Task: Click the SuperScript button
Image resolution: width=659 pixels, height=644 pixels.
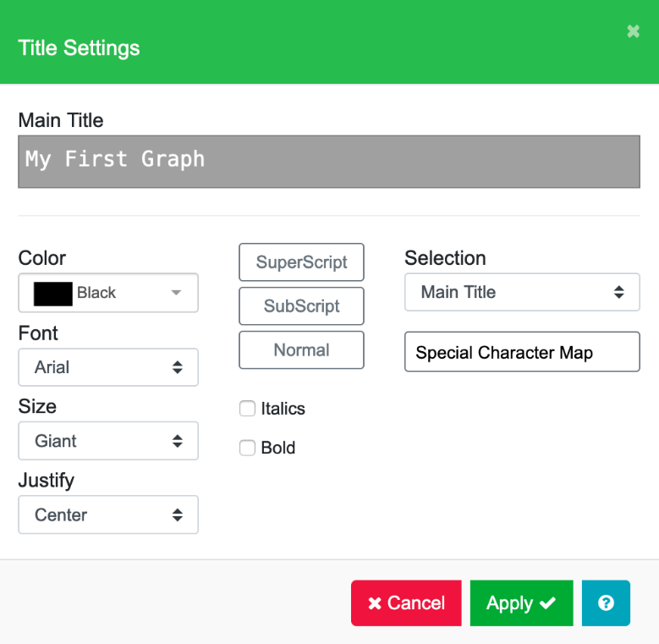Action: (302, 262)
